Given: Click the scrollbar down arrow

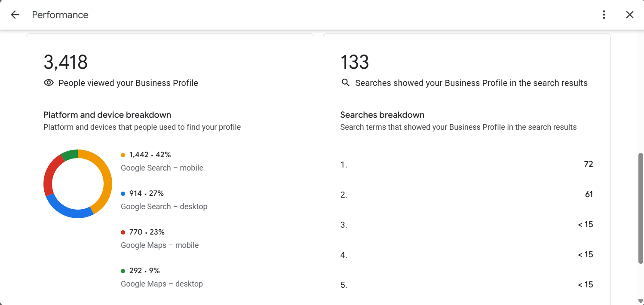Looking at the screenshot, I should 641,301.
